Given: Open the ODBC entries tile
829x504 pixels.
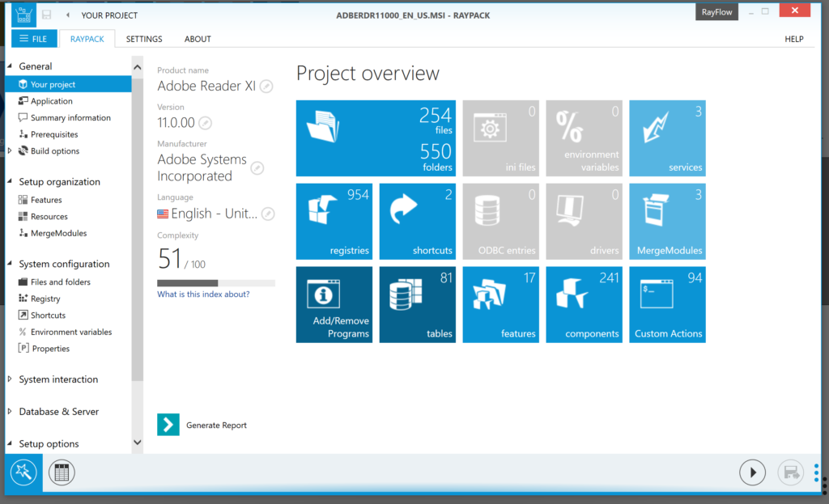Looking at the screenshot, I should (x=500, y=222).
